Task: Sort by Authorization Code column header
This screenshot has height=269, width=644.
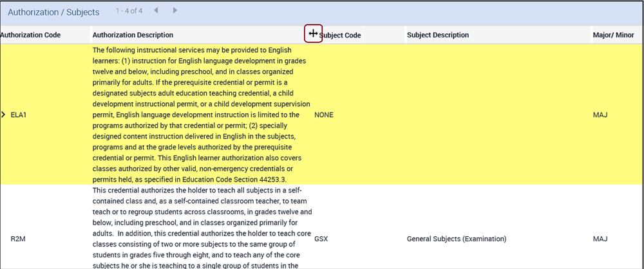Action: click(31, 35)
